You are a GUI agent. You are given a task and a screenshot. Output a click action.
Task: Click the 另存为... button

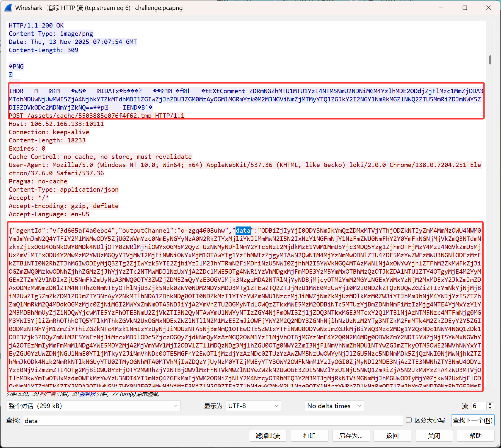[351, 436]
